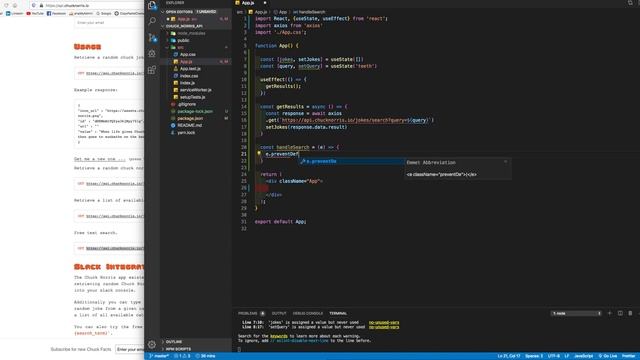
Task: Change language mode via JavaScript
Action: [x=583, y=356]
